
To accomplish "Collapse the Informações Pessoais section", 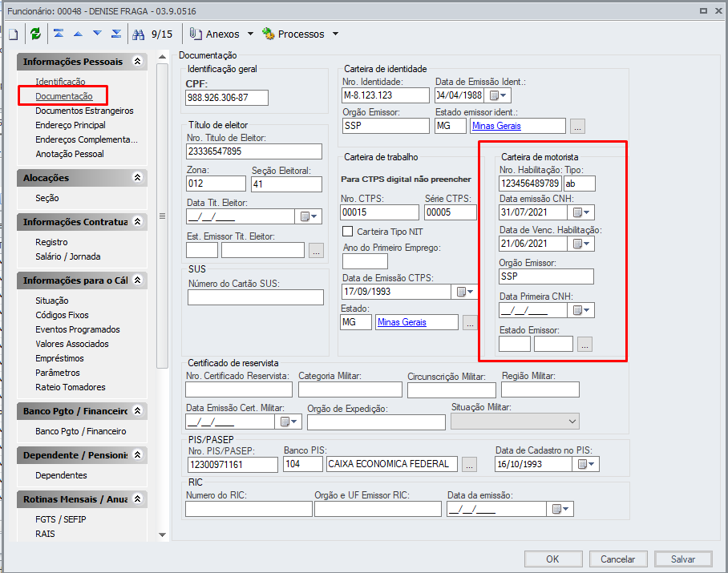I will pos(137,61).
